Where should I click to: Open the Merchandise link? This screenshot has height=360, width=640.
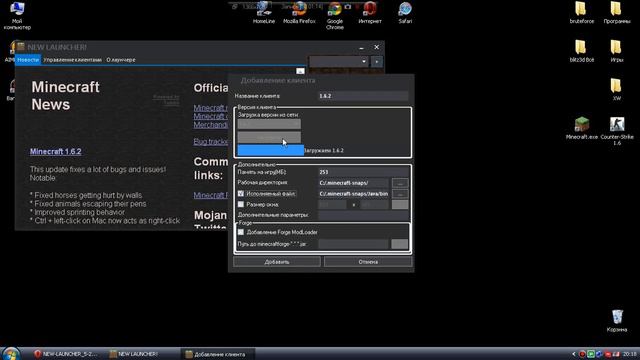211,124
